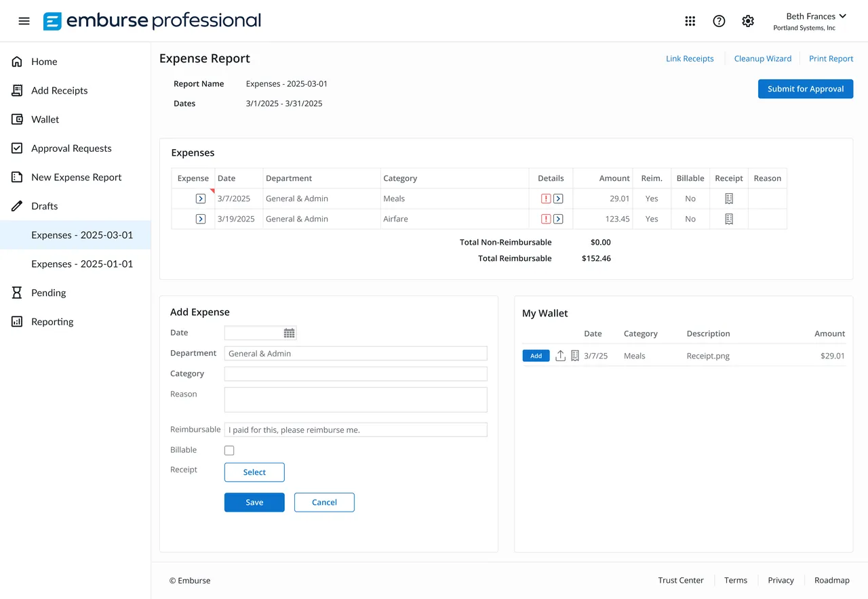The image size is (868, 599).
Task: Open details arrow for Meals expense
Action: click(558, 199)
